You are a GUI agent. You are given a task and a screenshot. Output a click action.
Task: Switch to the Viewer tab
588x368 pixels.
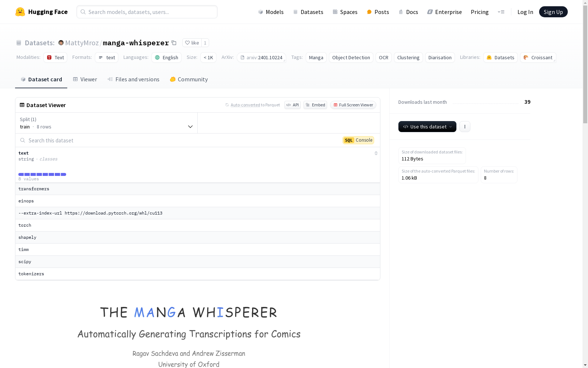(x=85, y=79)
